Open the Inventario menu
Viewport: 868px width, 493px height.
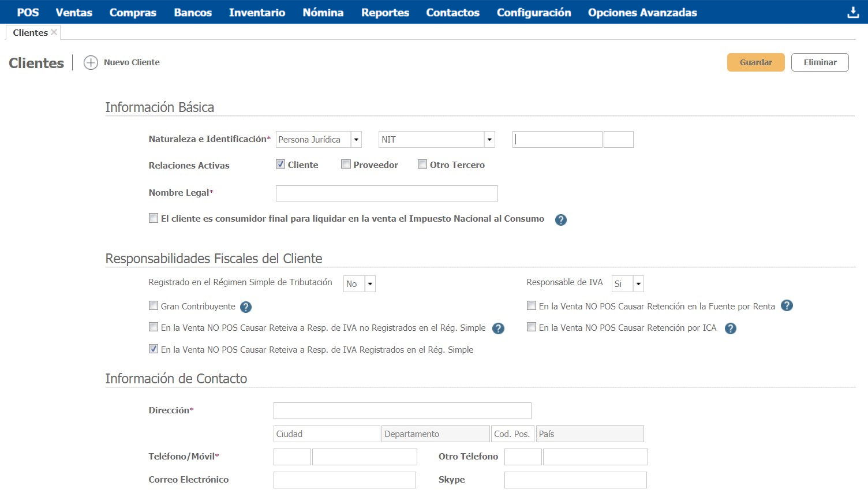coord(257,12)
